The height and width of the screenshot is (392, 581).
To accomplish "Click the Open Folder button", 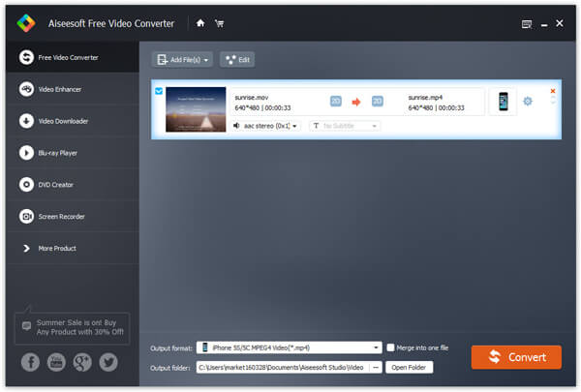I will click(x=409, y=367).
